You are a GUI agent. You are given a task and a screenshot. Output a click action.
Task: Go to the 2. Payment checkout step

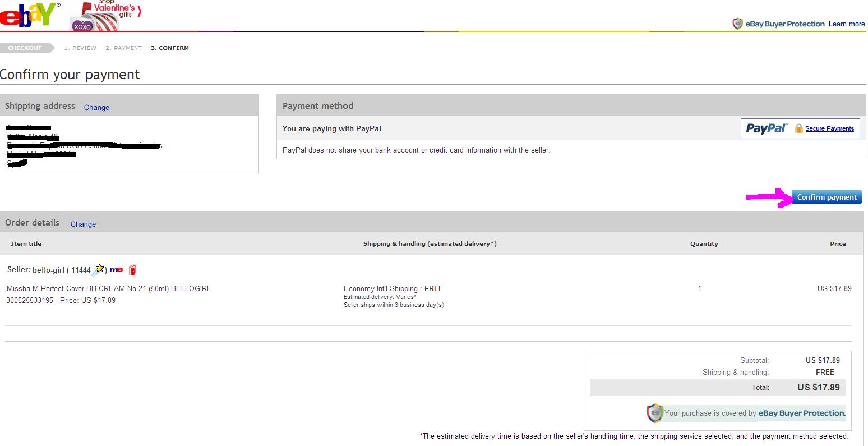(x=123, y=48)
